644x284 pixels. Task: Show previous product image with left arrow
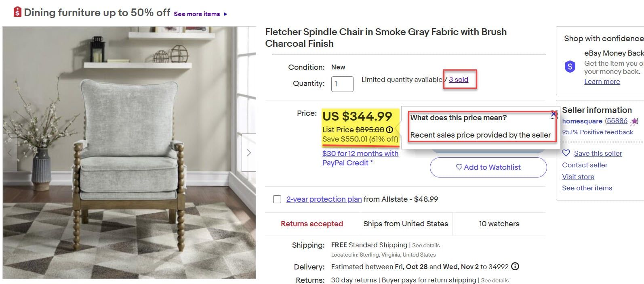click(10, 152)
